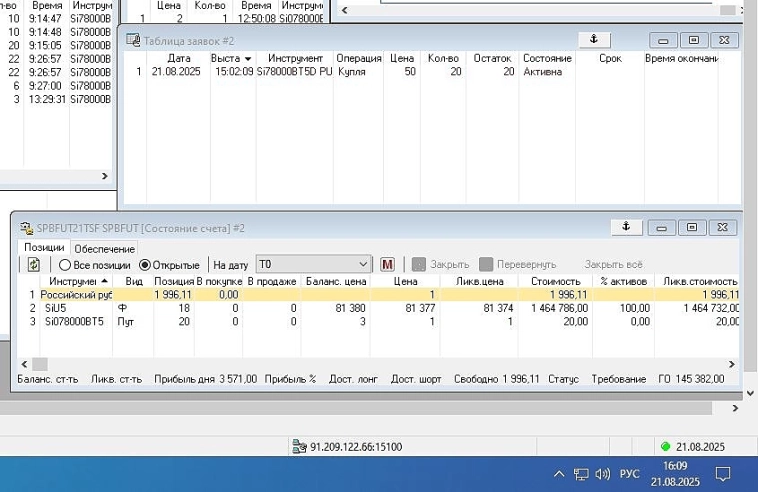Screen dimensions: 758x492
Task: Switch to the Позиции tab
Action: point(44,247)
